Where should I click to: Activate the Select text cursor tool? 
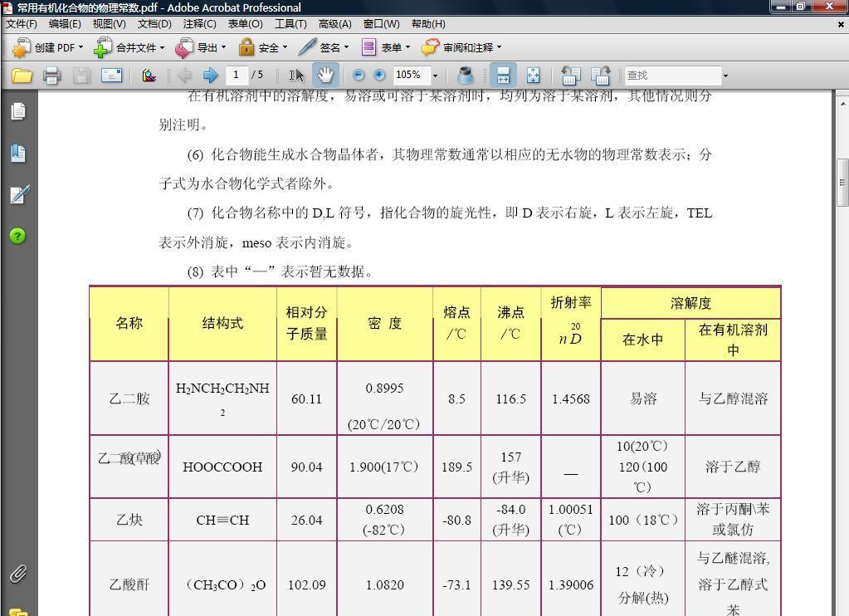tap(296, 76)
